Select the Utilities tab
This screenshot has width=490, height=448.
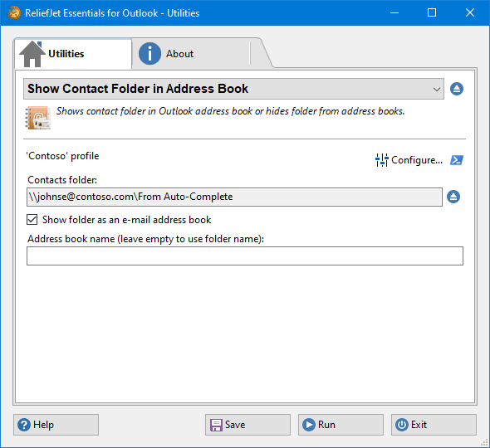click(x=73, y=54)
